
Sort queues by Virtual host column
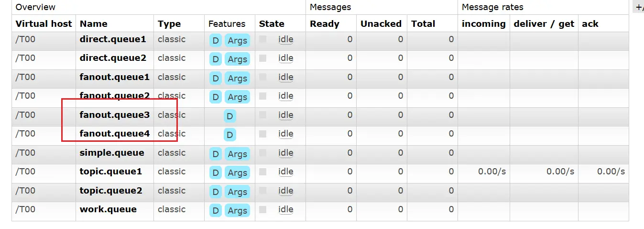coord(44,23)
